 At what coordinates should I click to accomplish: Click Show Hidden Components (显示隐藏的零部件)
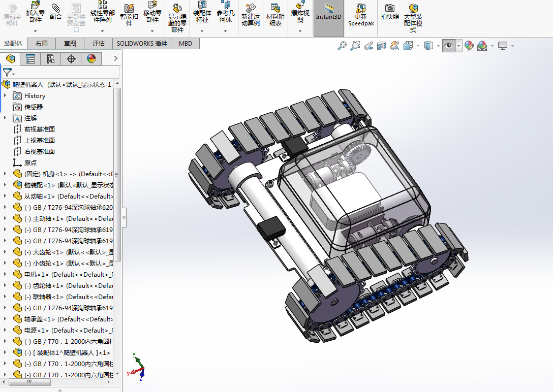point(177,18)
